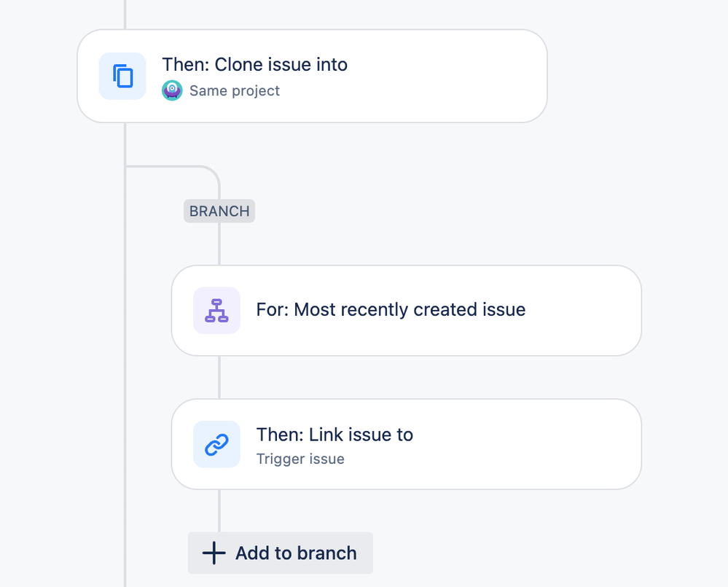Click the BRANCH label

click(219, 211)
